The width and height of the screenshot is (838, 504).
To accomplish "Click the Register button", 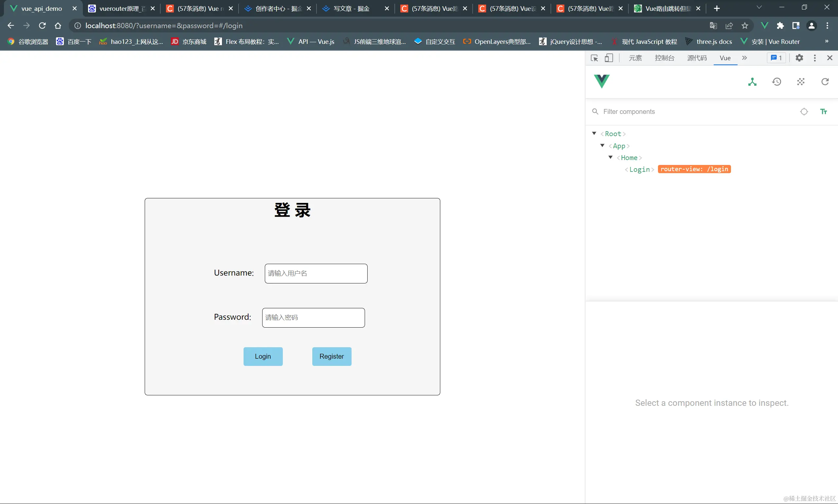I will [332, 356].
